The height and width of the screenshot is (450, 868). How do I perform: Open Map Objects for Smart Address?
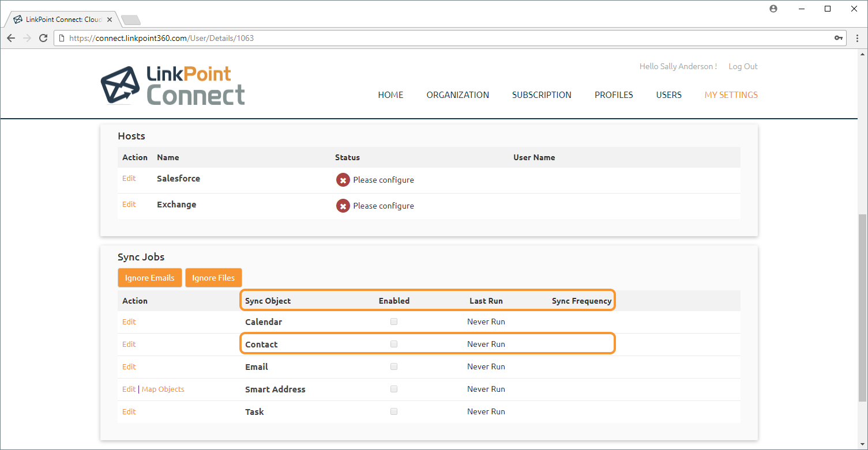163,389
